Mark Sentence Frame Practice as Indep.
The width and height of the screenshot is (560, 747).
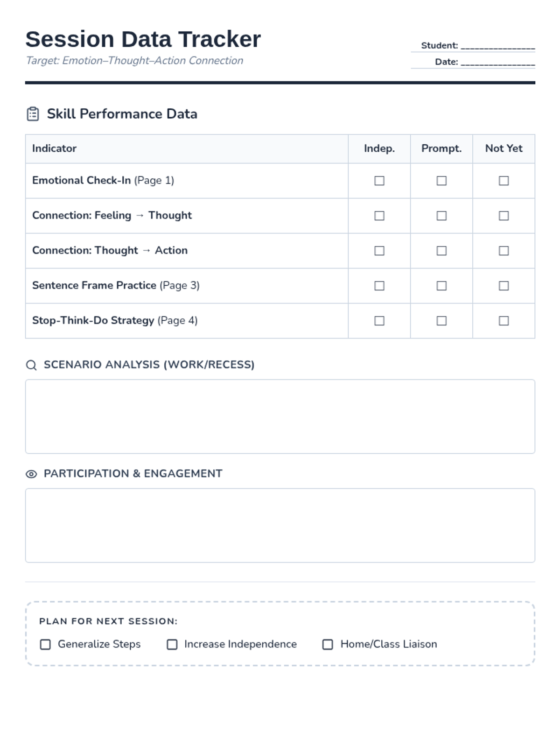379,286
